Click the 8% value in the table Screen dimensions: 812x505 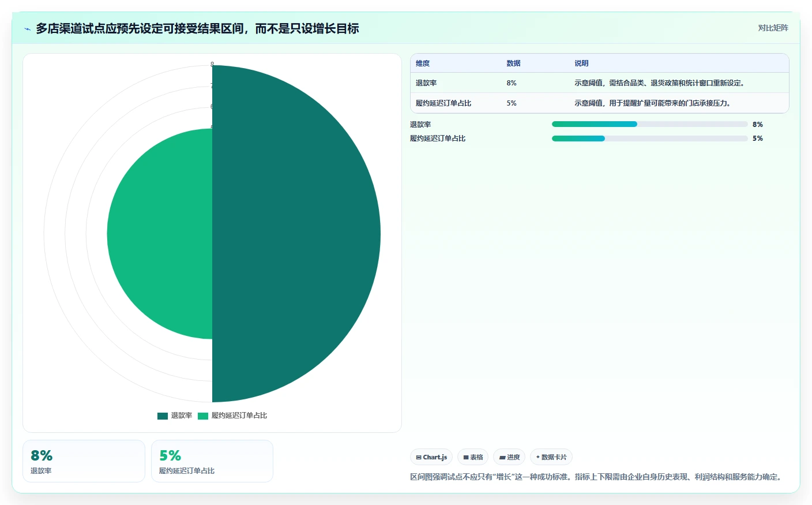point(512,83)
